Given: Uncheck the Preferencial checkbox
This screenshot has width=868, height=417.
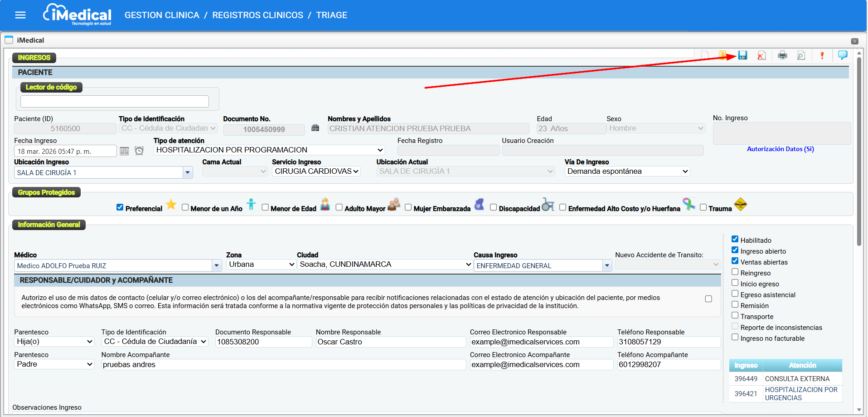Looking at the screenshot, I should (120, 207).
